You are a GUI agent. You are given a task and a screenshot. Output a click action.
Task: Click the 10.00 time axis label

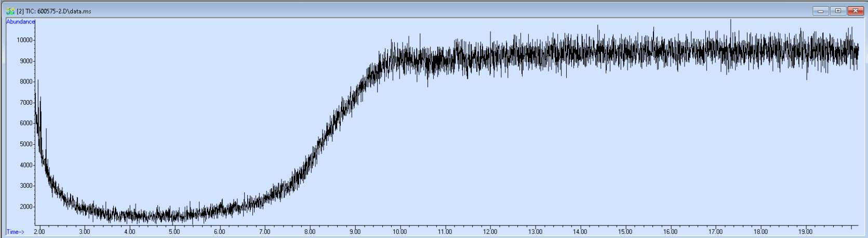(x=399, y=232)
